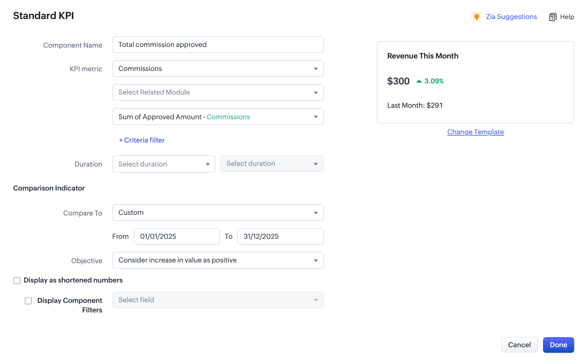Image resolution: width=588 pixels, height=364 pixels.
Task: Toggle Display Component Filters checkbox
Action: (29, 301)
